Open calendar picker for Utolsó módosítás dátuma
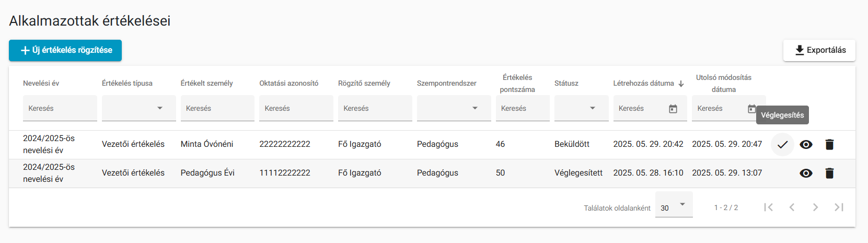868x243 pixels. pyautogui.click(x=751, y=109)
